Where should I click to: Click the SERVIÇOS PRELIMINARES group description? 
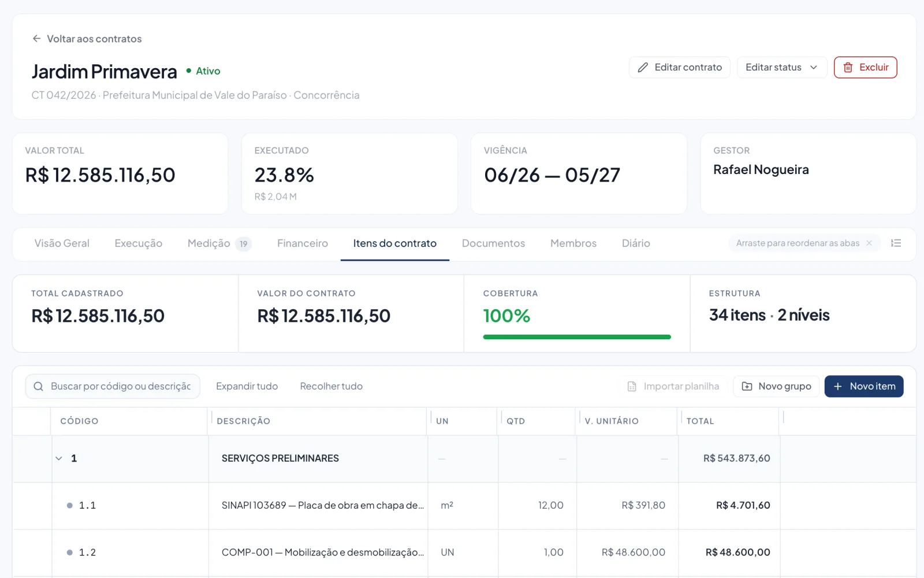coord(280,458)
